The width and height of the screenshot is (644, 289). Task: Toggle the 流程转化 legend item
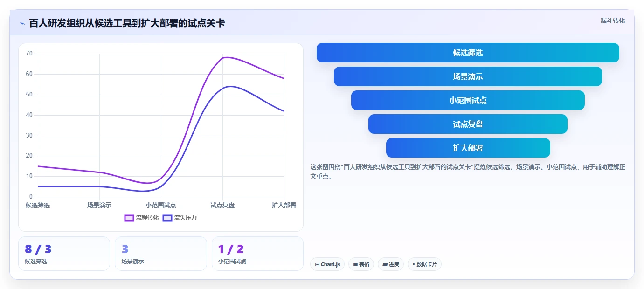tap(142, 218)
